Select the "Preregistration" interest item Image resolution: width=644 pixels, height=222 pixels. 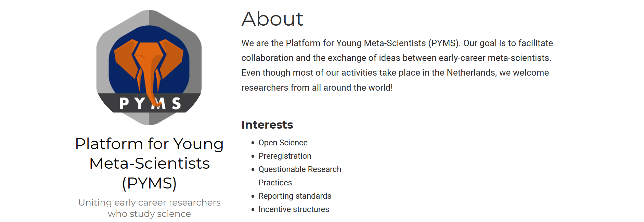click(x=285, y=156)
